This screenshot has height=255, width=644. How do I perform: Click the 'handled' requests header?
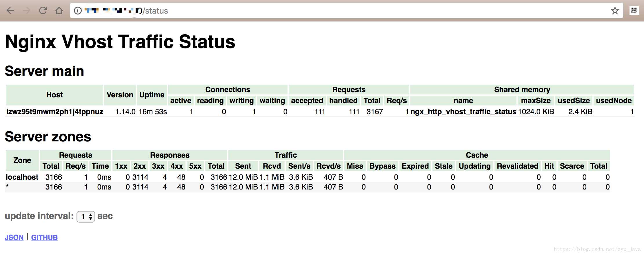pyautogui.click(x=343, y=101)
